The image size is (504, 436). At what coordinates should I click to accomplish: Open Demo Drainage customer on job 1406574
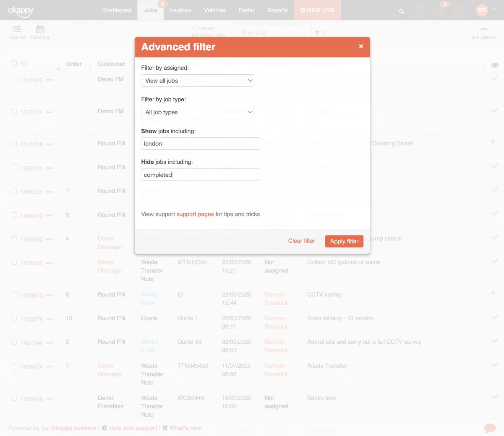point(110,370)
